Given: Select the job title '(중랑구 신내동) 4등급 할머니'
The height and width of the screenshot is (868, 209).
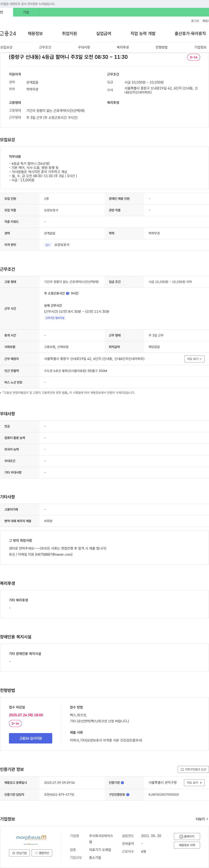Looking at the screenshot, I should point(68,57).
